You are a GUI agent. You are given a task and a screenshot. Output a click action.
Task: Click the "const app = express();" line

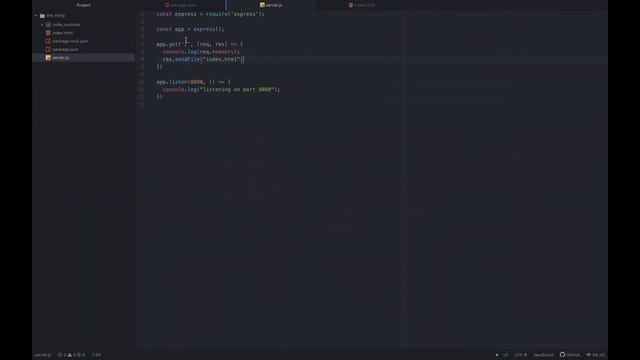click(x=190, y=29)
